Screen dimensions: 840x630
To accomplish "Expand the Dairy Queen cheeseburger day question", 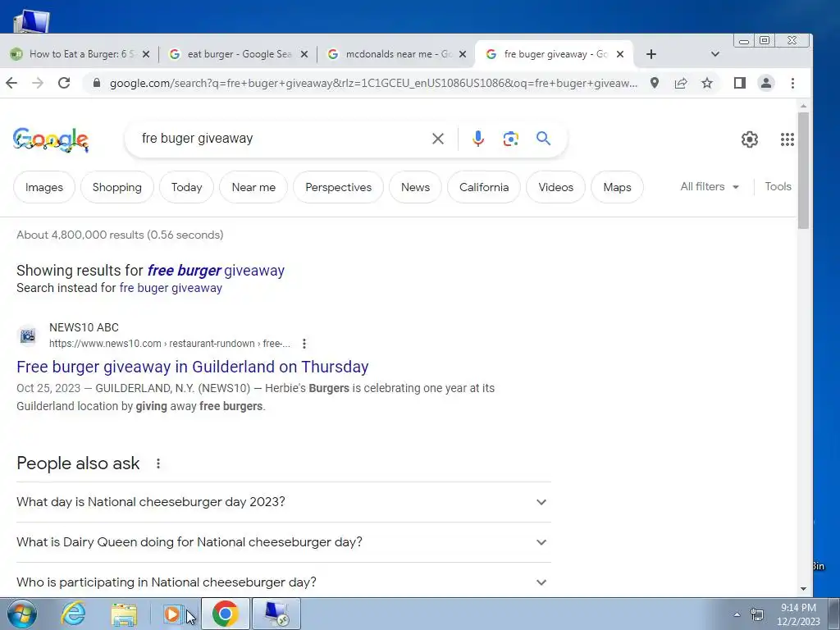I will [x=284, y=542].
